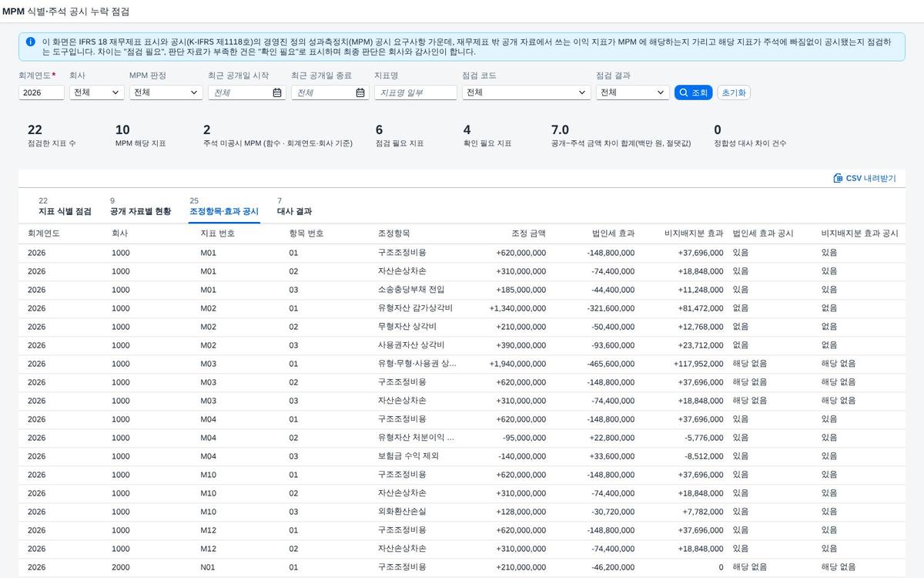Click the 정합성 대사 차이 건수 value 0
This screenshot has width=924, height=578.
718,129
